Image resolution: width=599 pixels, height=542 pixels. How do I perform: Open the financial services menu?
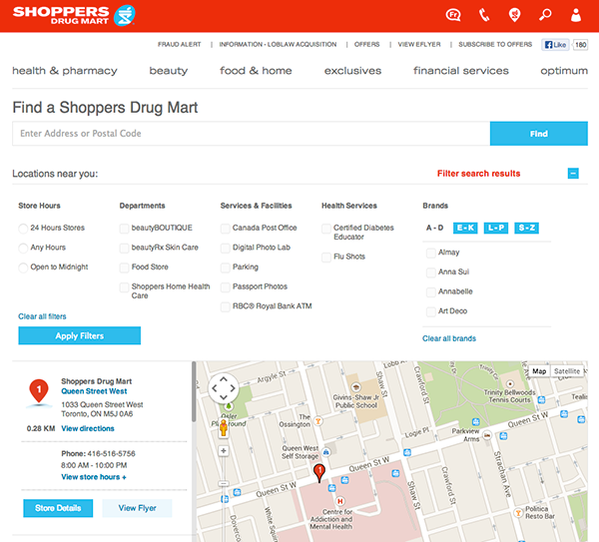click(461, 71)
